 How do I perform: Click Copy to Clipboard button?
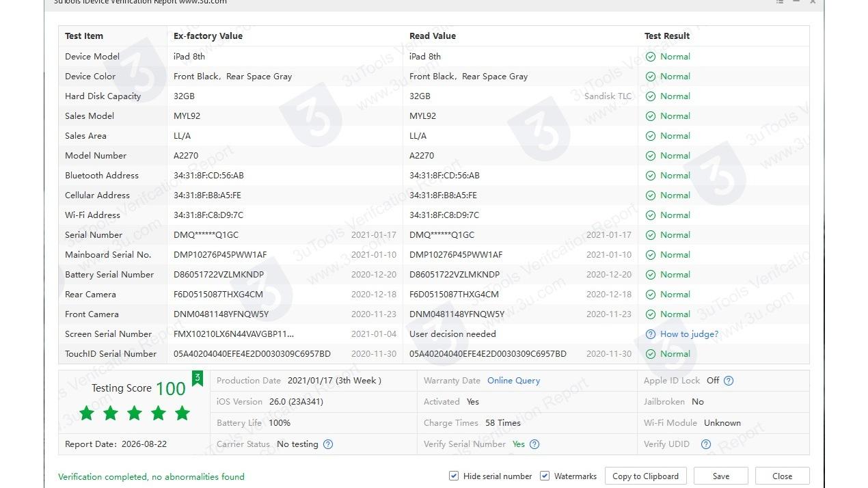tap(645, 476)
